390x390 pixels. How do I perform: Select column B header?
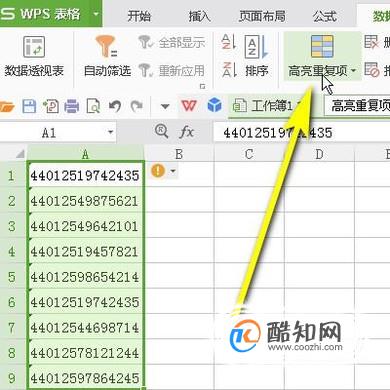pyautogui.click(x=179, y=154)
